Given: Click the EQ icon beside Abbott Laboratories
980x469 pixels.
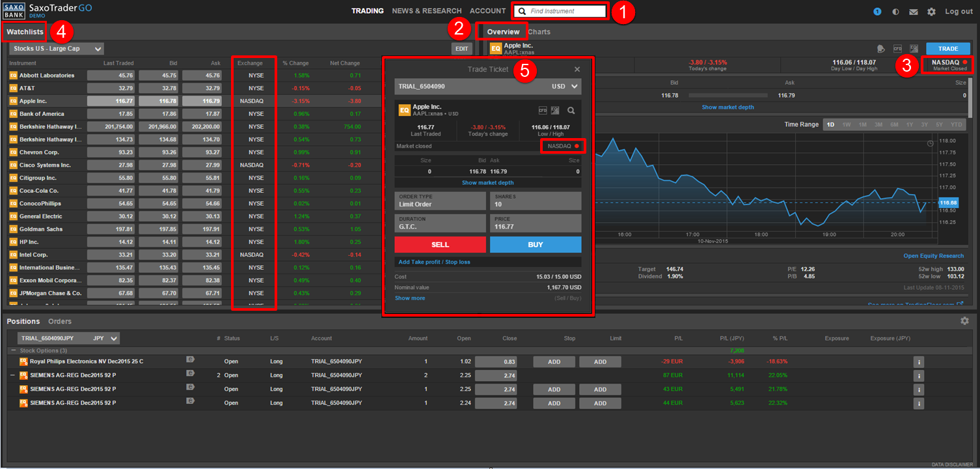Looking at the screenshot, I should pyautogui.click(x=13, y=76).
